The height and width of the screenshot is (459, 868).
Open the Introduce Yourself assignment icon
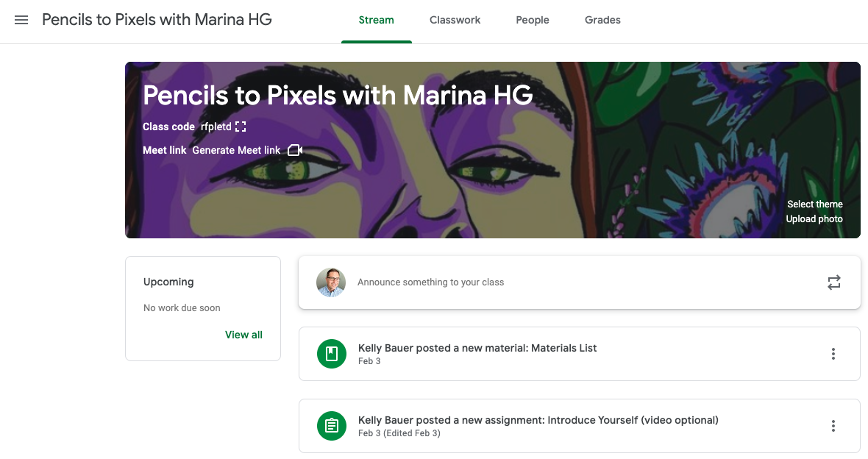[x=332, y=426]
